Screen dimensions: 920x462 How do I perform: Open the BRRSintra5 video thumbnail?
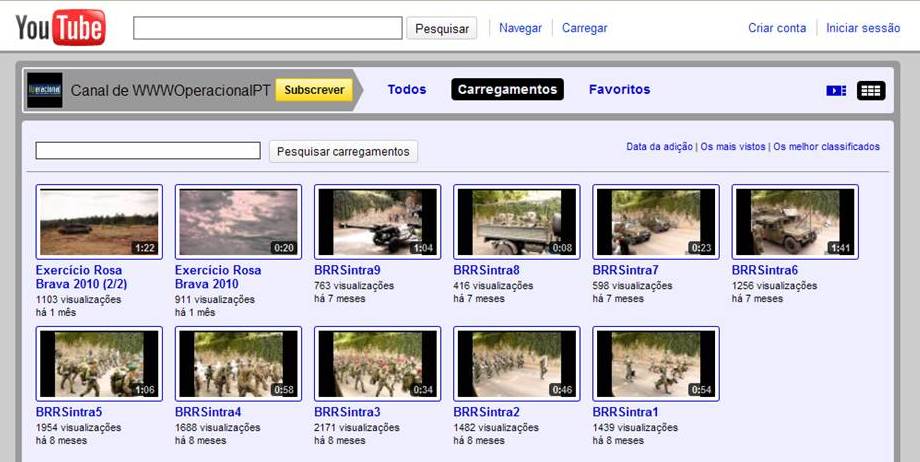pyautogui.click(x=99, y=364)
